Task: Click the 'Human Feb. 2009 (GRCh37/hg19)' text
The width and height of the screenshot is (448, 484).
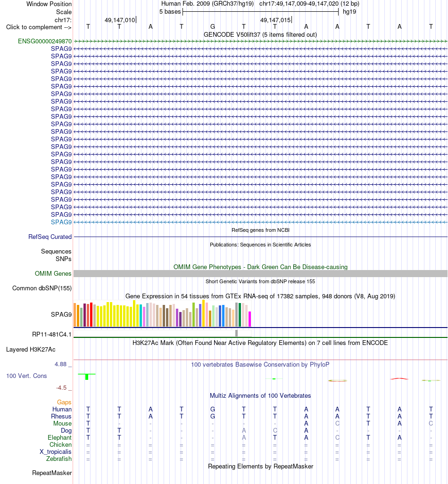Action: [x=207, y=4]
